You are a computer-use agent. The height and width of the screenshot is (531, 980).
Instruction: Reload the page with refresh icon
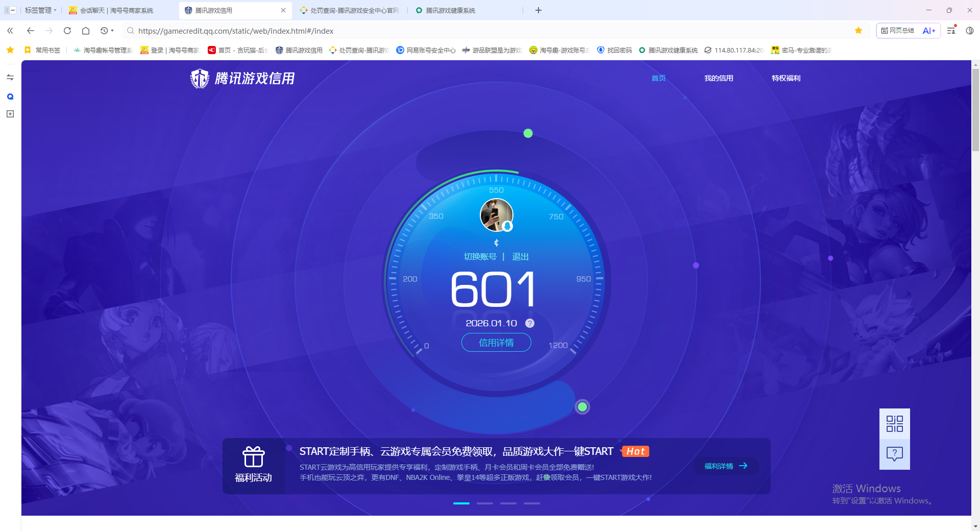67,31
